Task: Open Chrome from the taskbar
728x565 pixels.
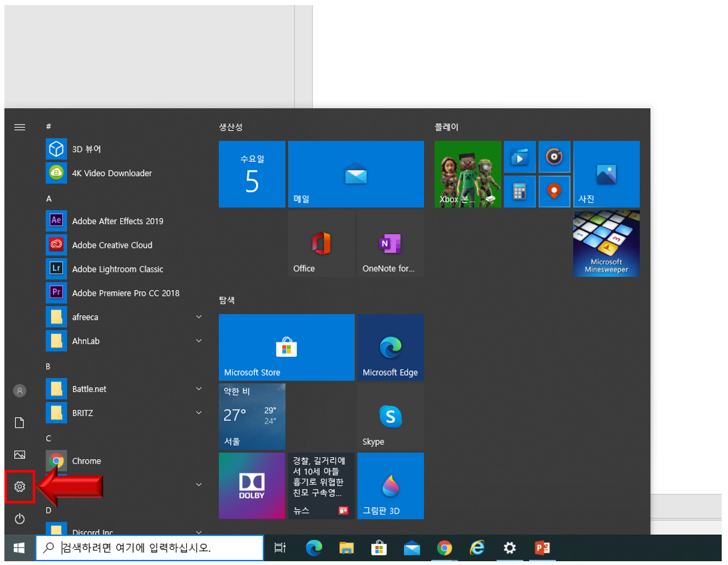Action: [444, 548]
